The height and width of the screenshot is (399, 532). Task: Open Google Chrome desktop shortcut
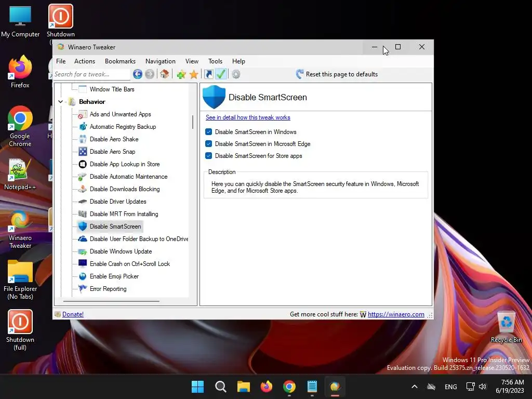pyautogui.click(x=20, y=126)
